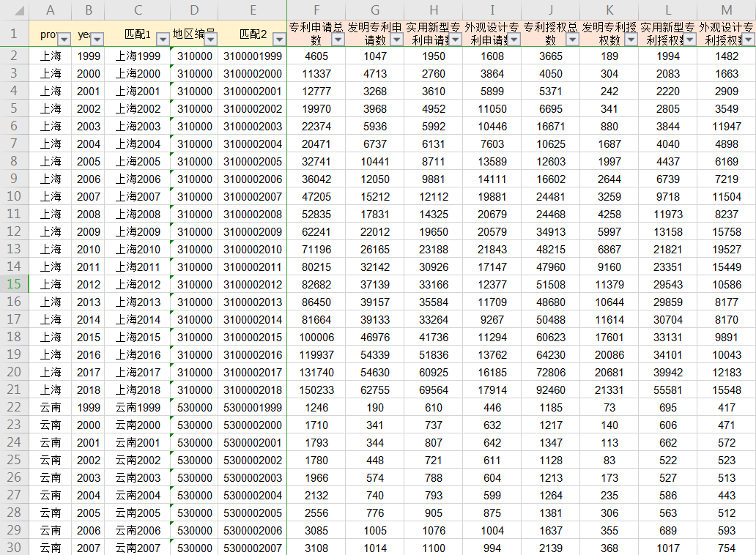Click cell with value 150233
Image resolution: width=756 pixels, height=555 pixels.
pyautogui.click(x=316, y=390)
